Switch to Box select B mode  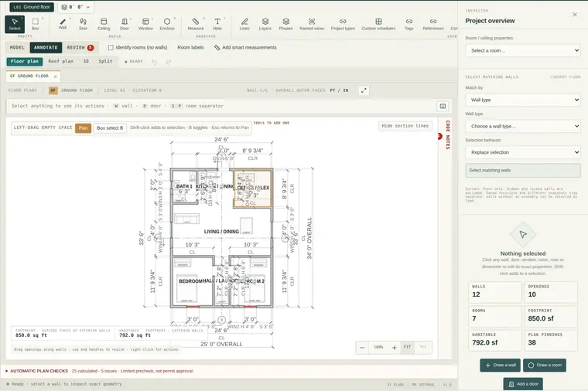110,128
